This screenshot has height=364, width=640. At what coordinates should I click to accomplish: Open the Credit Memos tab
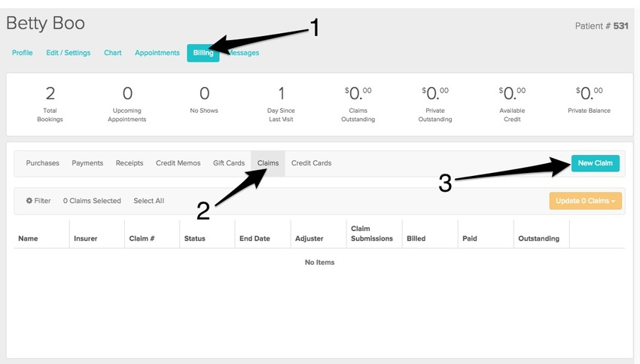pos(178,163)
